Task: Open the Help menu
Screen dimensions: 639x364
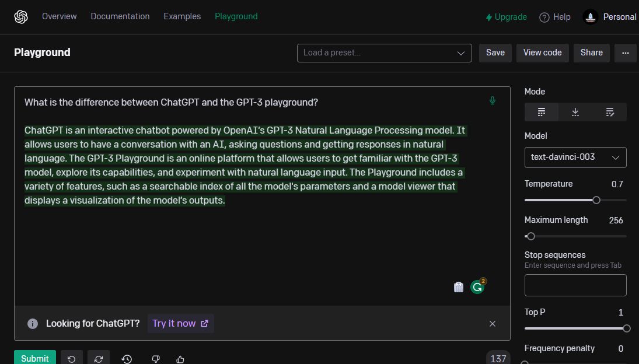Action: [x=555, y=17]
